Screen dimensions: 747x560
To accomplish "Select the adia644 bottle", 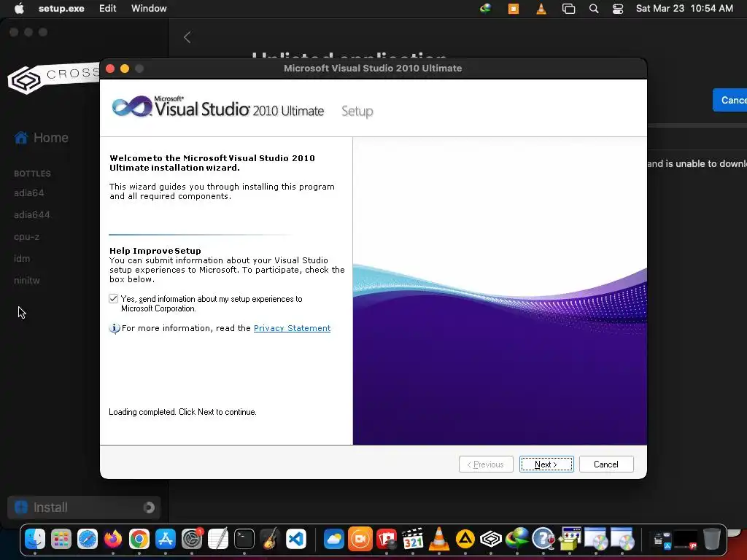I will [x=32, y=215].
